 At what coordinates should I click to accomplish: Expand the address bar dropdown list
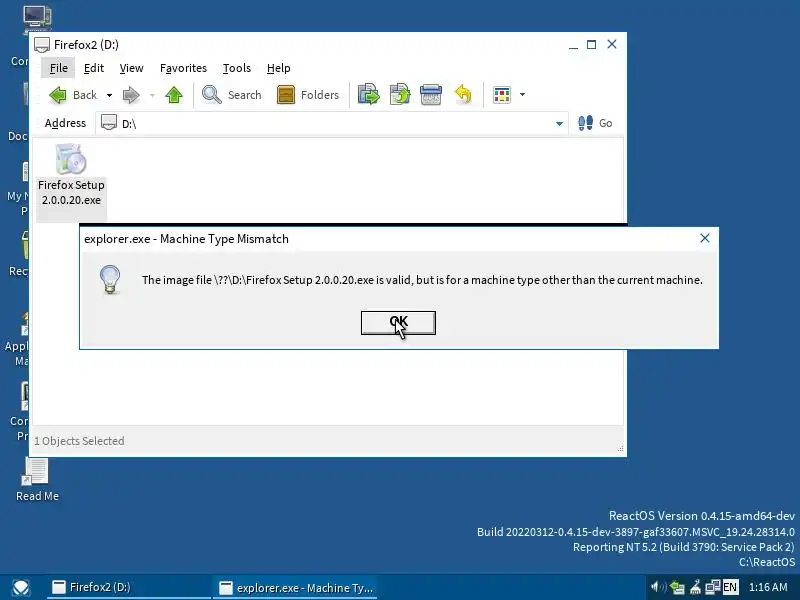point(559,123)
